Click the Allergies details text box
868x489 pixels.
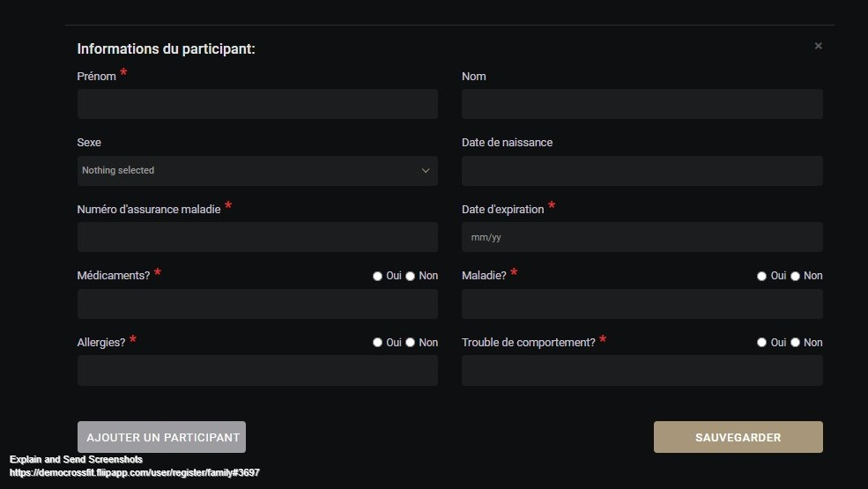(x=256, y=371)
